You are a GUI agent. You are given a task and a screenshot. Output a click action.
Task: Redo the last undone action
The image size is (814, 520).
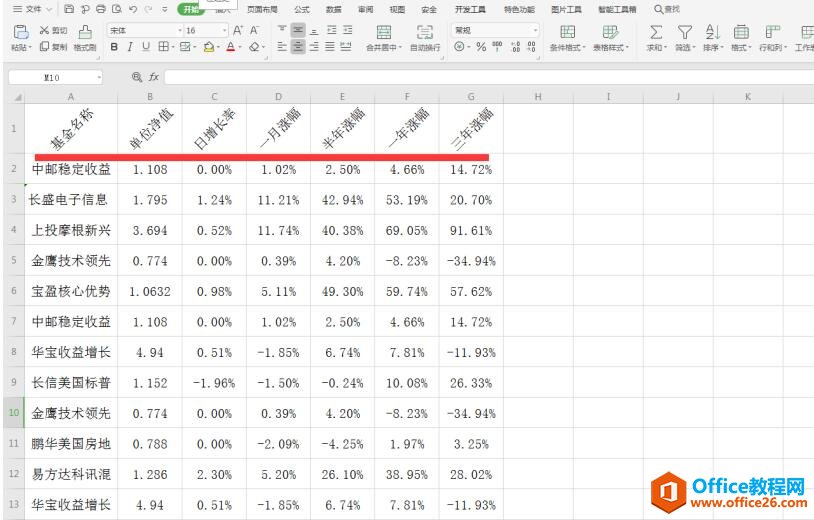point(148,9)
